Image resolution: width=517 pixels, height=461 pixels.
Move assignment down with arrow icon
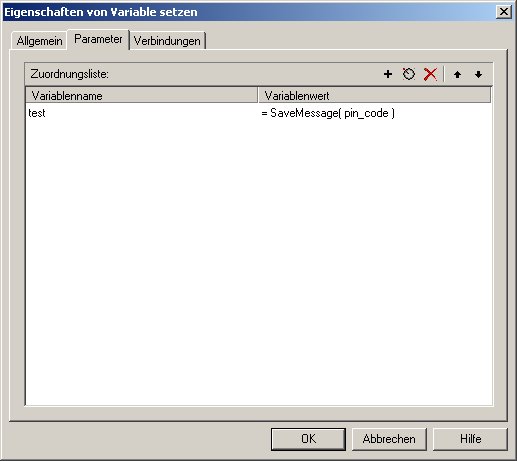click(478, 74)
